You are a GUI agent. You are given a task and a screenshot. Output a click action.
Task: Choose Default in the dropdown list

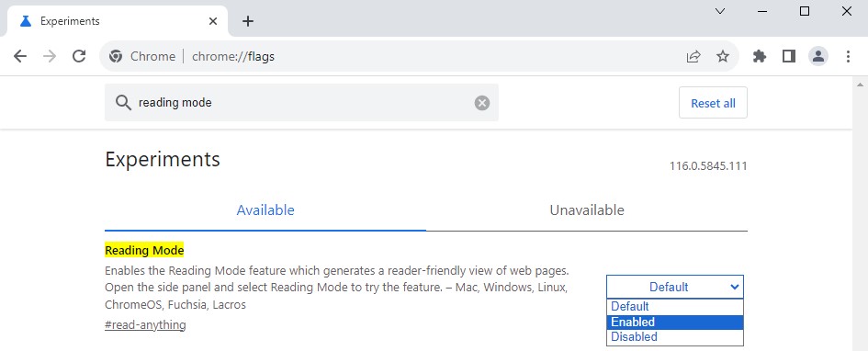pos(675,307)
